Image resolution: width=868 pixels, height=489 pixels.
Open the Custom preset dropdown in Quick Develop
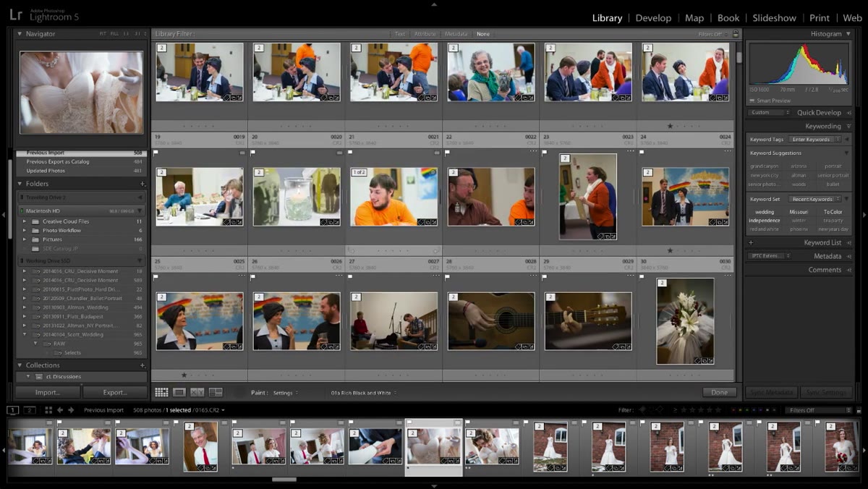pyautogui.click(x=767, y=113)
